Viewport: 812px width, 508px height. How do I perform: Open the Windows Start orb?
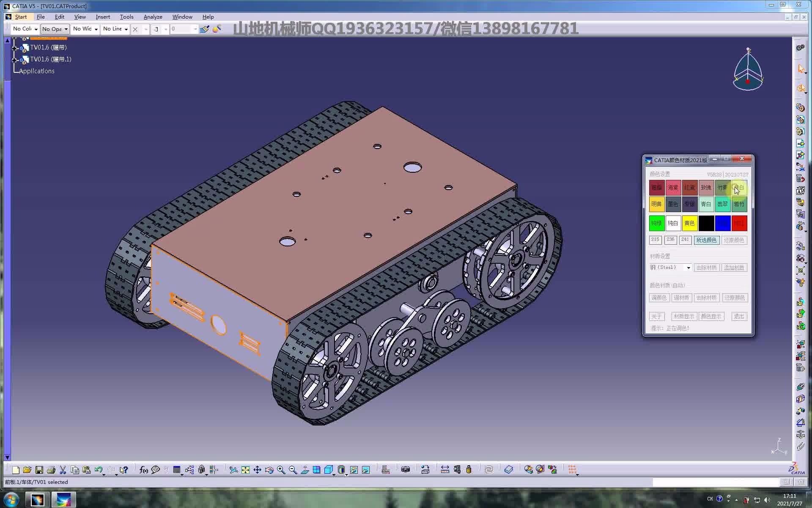[x=11, y=500]
